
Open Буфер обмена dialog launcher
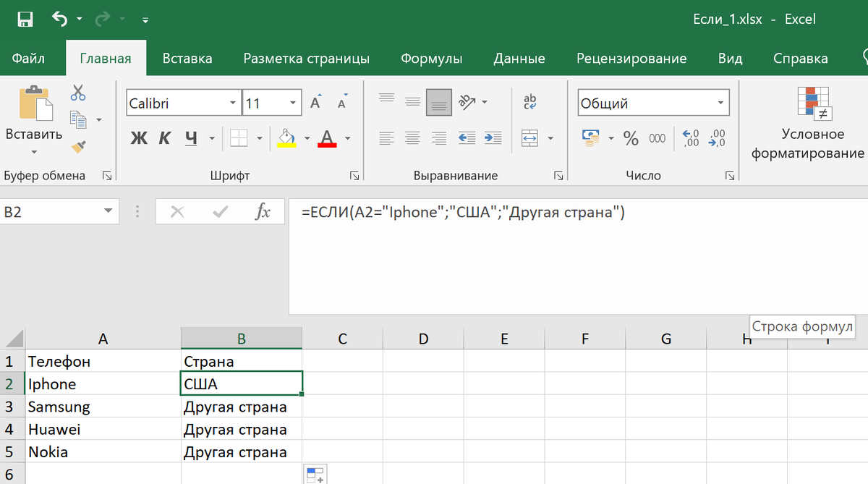pyautogui.click(x=107, y=175)
